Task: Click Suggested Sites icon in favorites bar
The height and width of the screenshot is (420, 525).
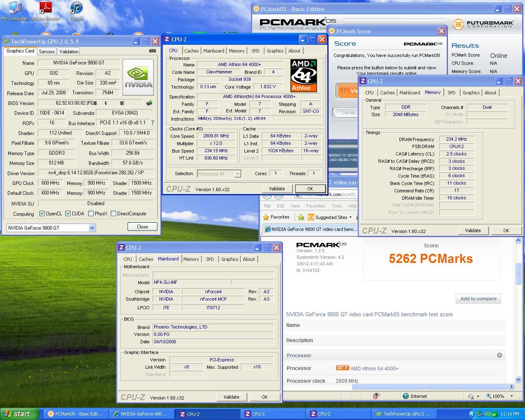Action: (311, 217)
